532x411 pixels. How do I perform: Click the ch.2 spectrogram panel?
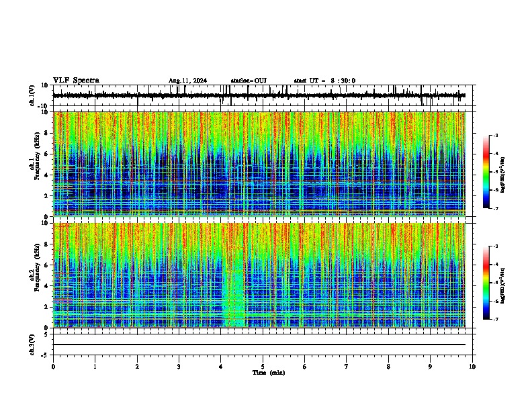point(259,275)
